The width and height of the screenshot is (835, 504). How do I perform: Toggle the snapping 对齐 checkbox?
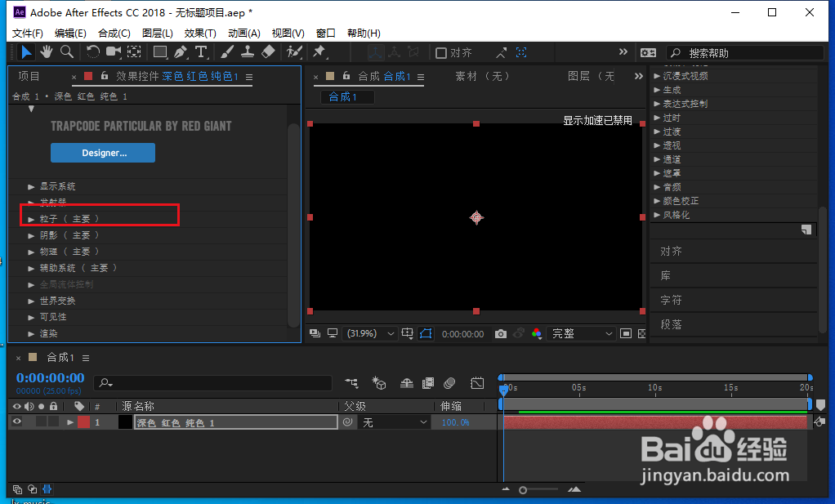pos(441,53)
